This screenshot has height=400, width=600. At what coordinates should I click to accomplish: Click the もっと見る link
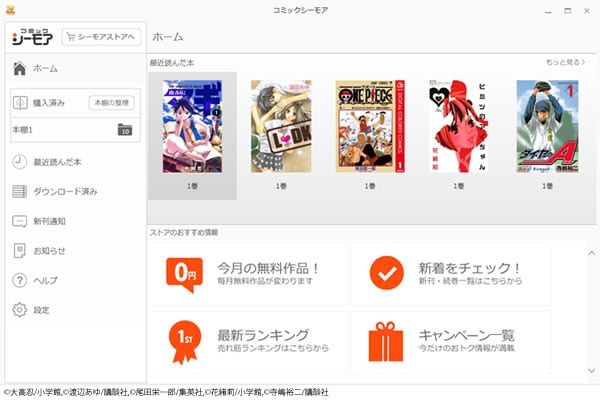click(566, 62)
